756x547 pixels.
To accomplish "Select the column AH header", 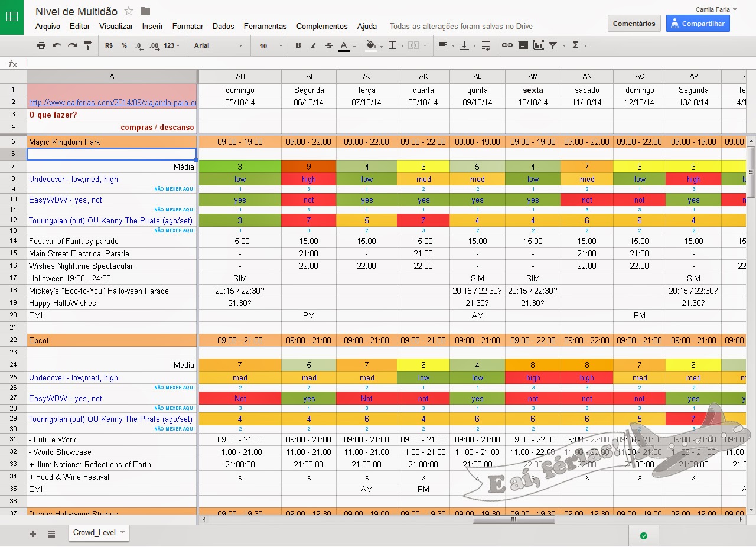I will [x=240, y=76].
